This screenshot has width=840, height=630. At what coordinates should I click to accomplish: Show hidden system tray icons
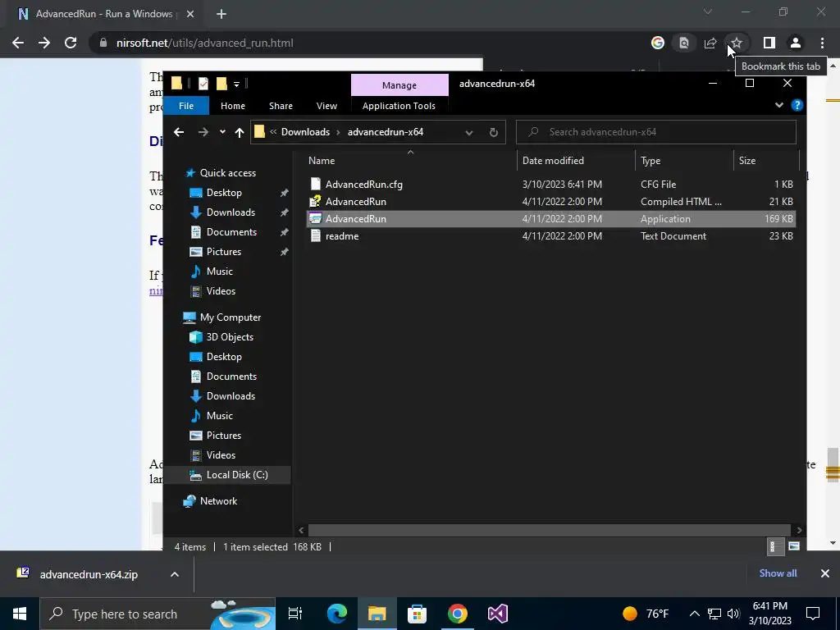coord(694,614)
